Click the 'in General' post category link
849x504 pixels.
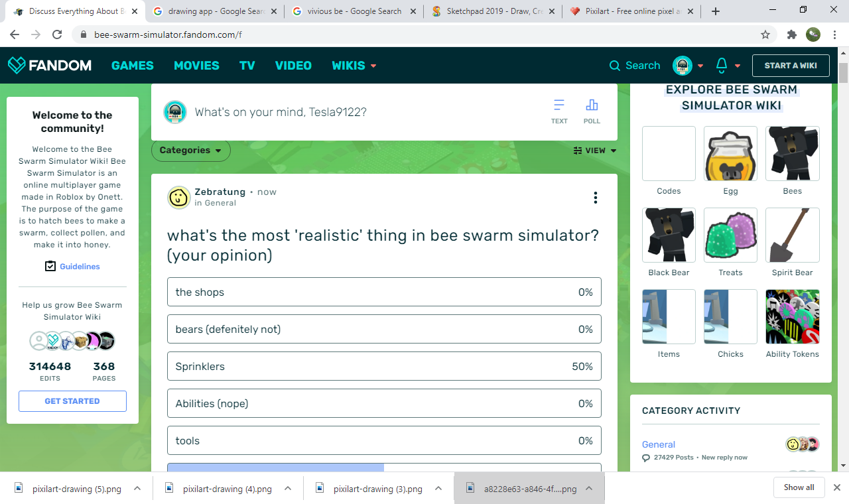tap(216, 203)
